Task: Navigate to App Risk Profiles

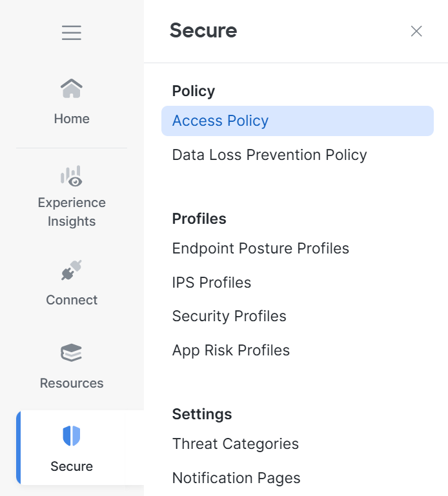Action: [x=230, y=351]
